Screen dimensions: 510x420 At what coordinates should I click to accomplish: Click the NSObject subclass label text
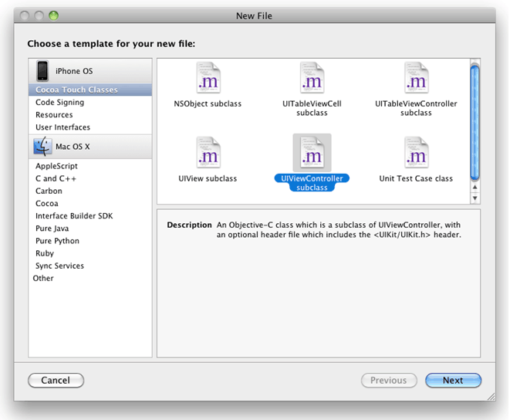point(208,104)
